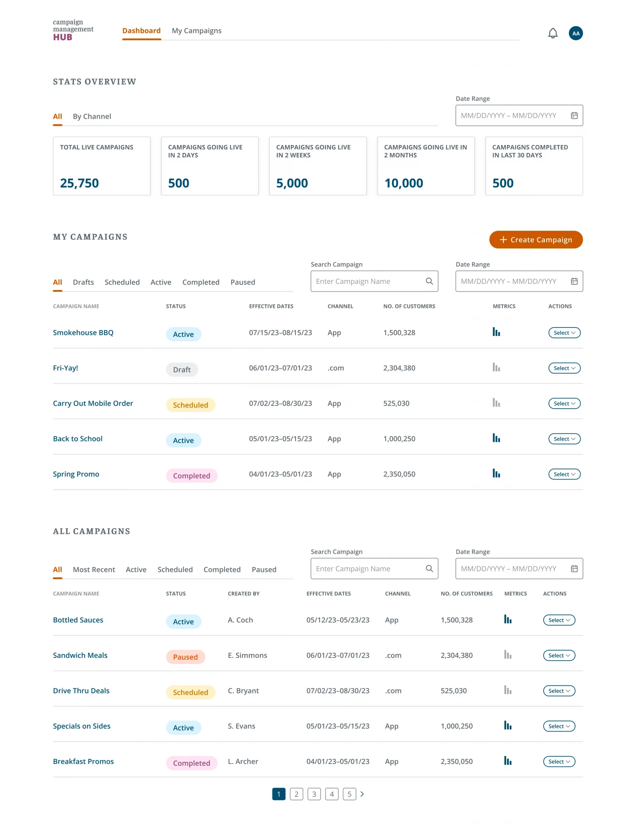
Task: Filter All Campaigns by Most Recent tab
Action: tap(94, 569)
